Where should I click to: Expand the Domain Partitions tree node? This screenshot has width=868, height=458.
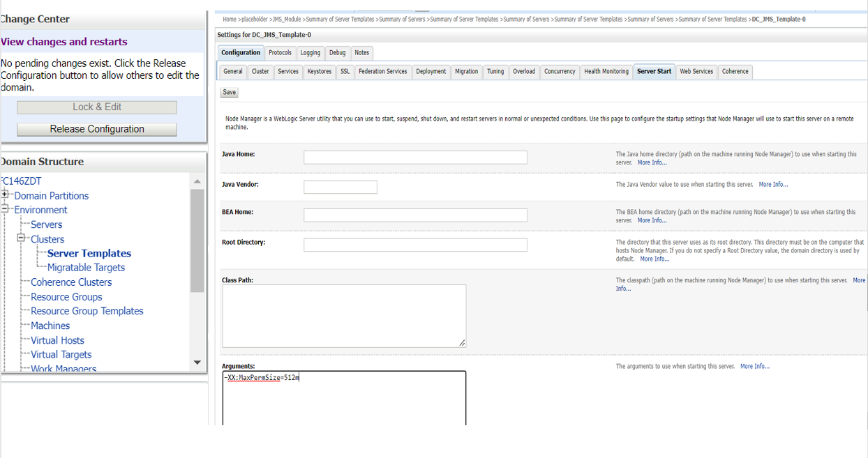(x=6, y=194)
